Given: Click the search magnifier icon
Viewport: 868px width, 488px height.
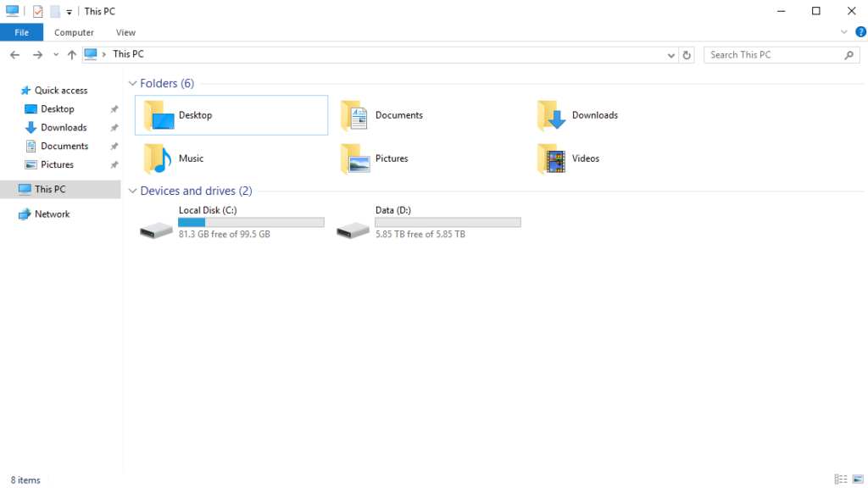Looking at the screenshot, I should pos(849,55).
